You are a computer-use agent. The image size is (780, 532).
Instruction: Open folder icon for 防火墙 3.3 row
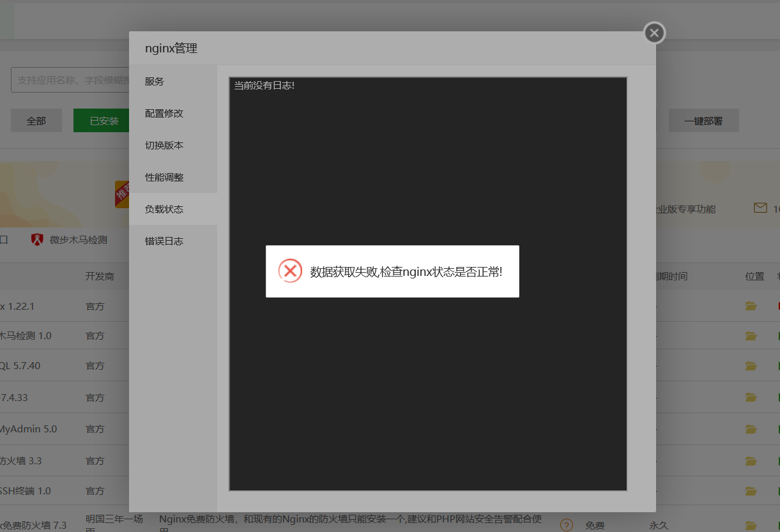tap(751, 460)
